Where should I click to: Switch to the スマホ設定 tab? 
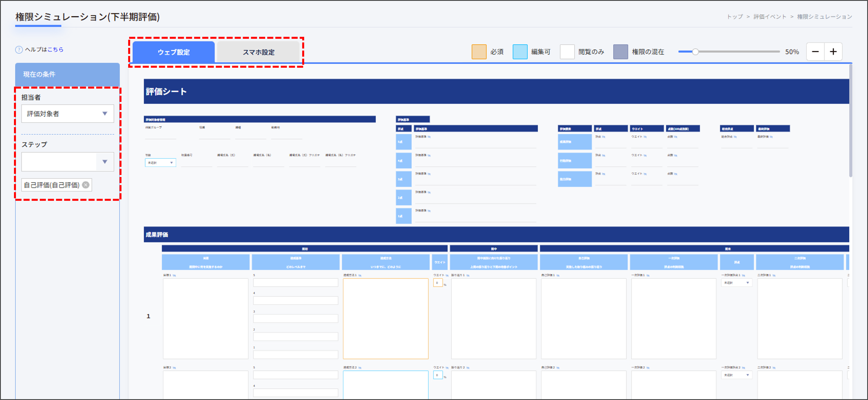[x=258, y=52]
